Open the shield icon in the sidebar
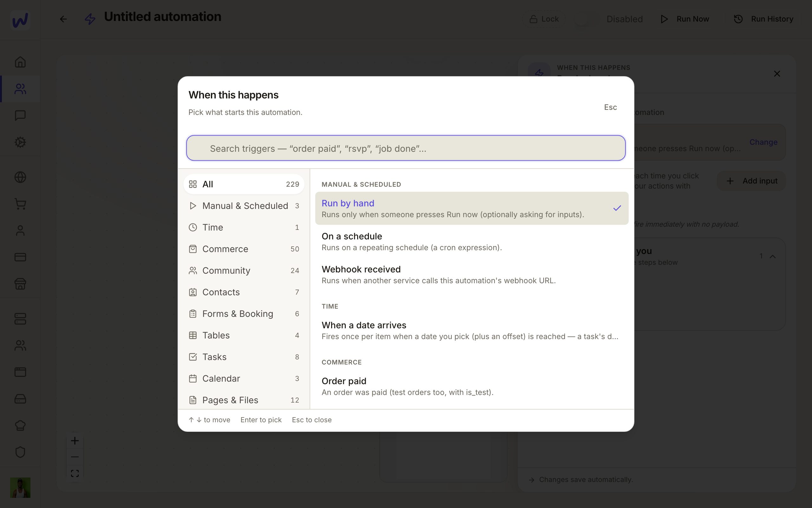812x508 pixels. [20, 452]
